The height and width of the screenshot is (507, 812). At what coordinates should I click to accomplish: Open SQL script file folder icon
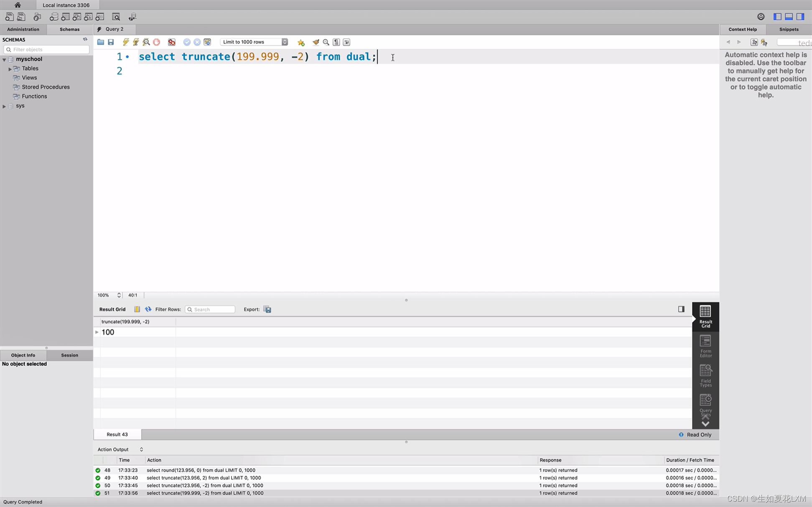[x=101, y=42]
